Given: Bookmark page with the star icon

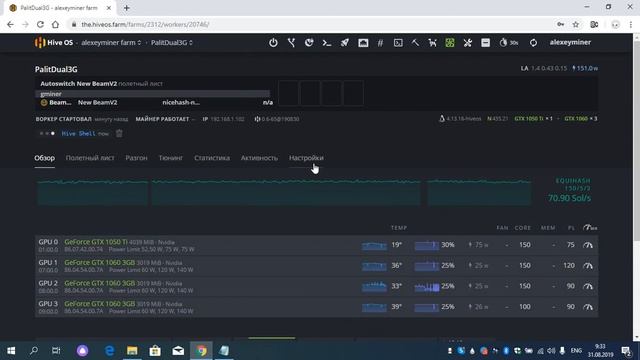Looking at the screenshot, I should 576,24.
